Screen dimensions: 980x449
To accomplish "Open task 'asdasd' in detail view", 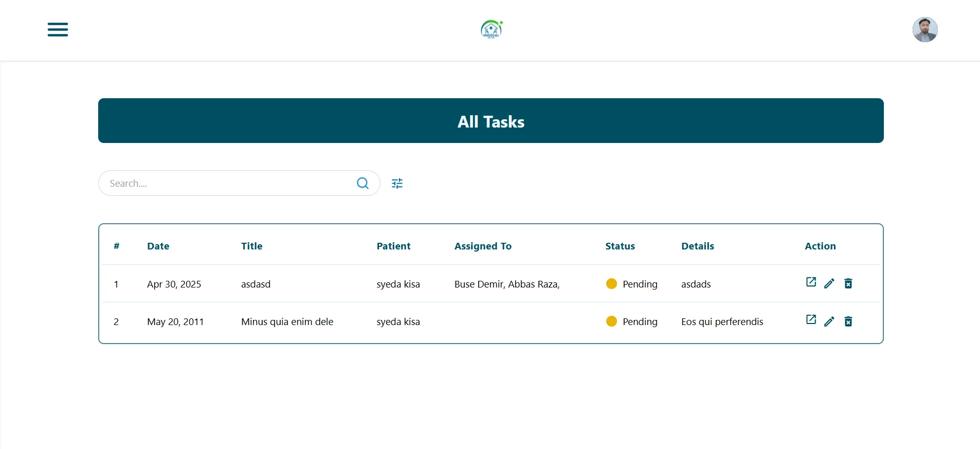I will (x=811, y=282).
